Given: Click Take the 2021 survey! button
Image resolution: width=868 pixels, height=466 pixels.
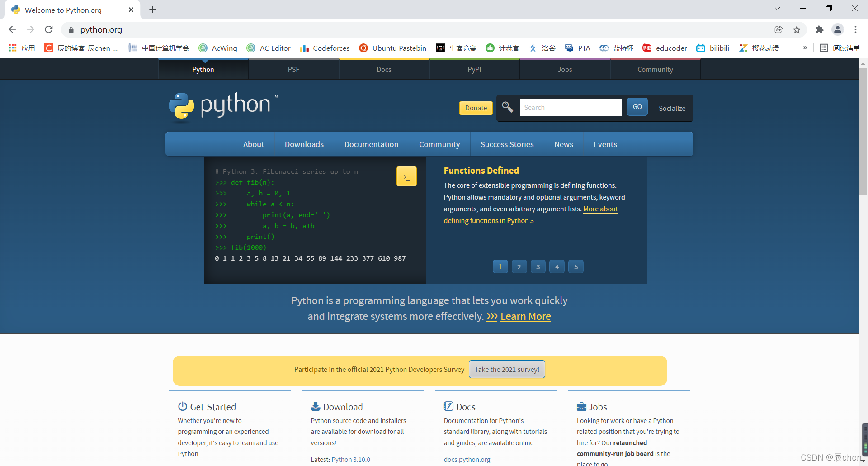Looking at the screenshot, I should click(x=507, y=369).
